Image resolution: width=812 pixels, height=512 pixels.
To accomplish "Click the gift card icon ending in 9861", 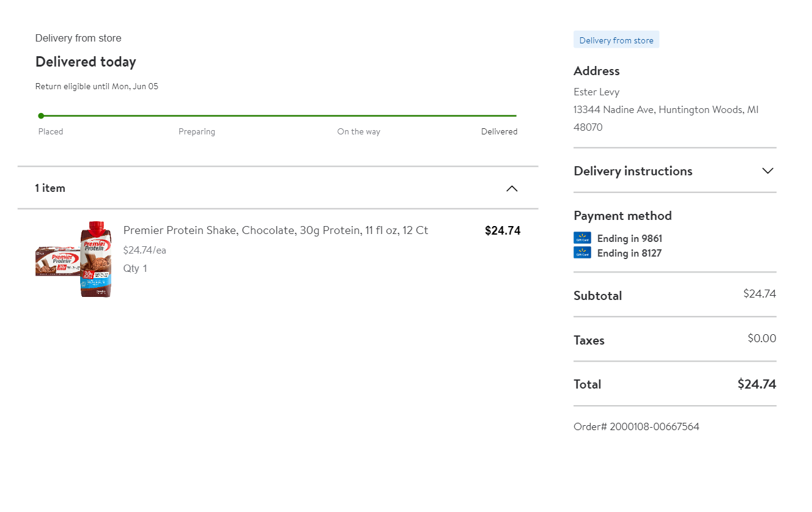I will (x=582, y=238).
